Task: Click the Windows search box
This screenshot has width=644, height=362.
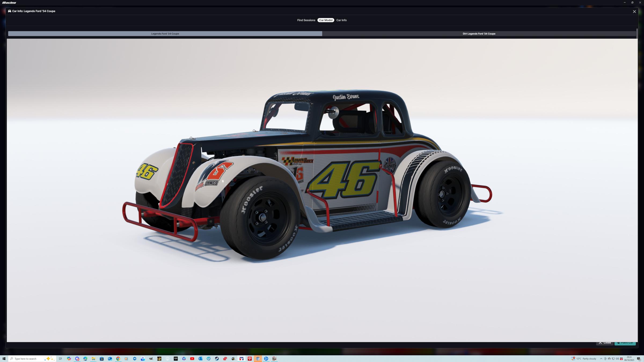Action: pyautogui.click(x=27, y=359)
